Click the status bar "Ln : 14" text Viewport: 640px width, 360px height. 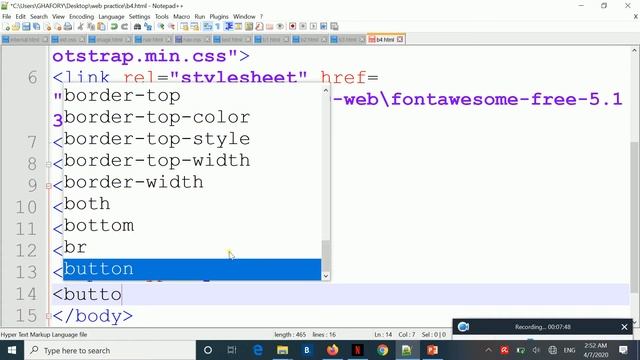pyautogui.click(x=383, y=334)
